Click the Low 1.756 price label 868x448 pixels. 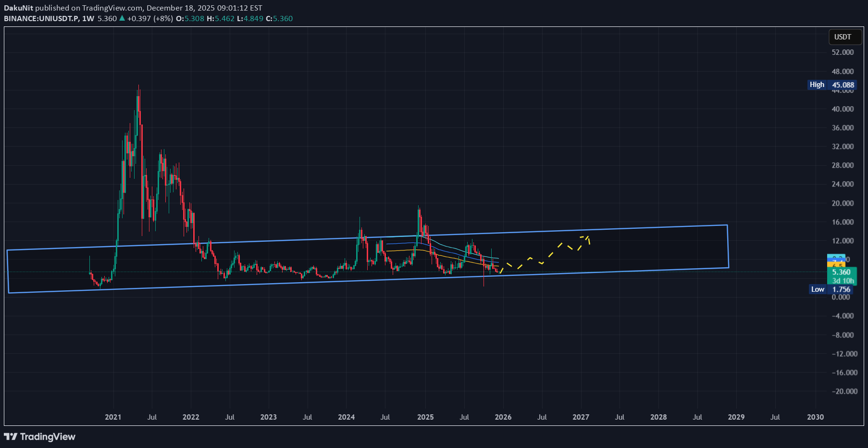[x=832, y=289]
